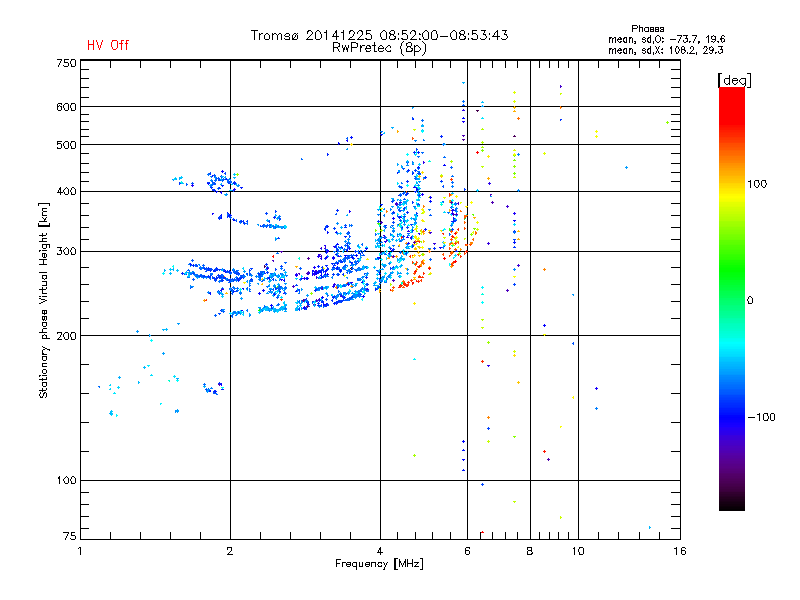Click the x-axis label '6'
Viewport: 800px width, 600px height.
pyautogui.click(x=467, y=551)
